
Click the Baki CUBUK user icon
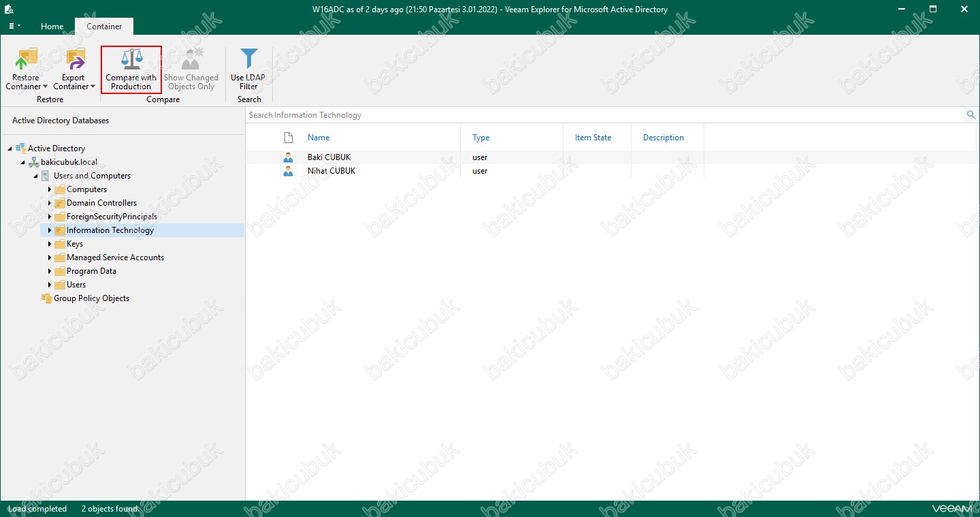coord(288,157)
